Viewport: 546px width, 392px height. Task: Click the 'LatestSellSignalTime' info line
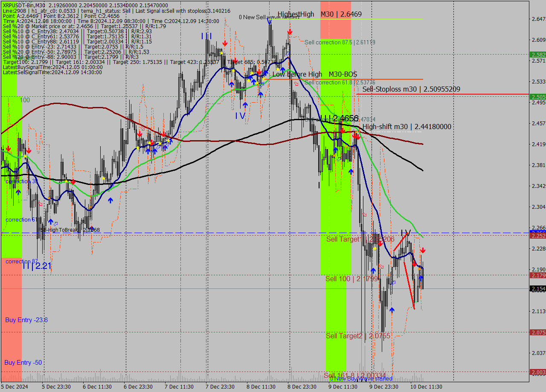[52, 72]
